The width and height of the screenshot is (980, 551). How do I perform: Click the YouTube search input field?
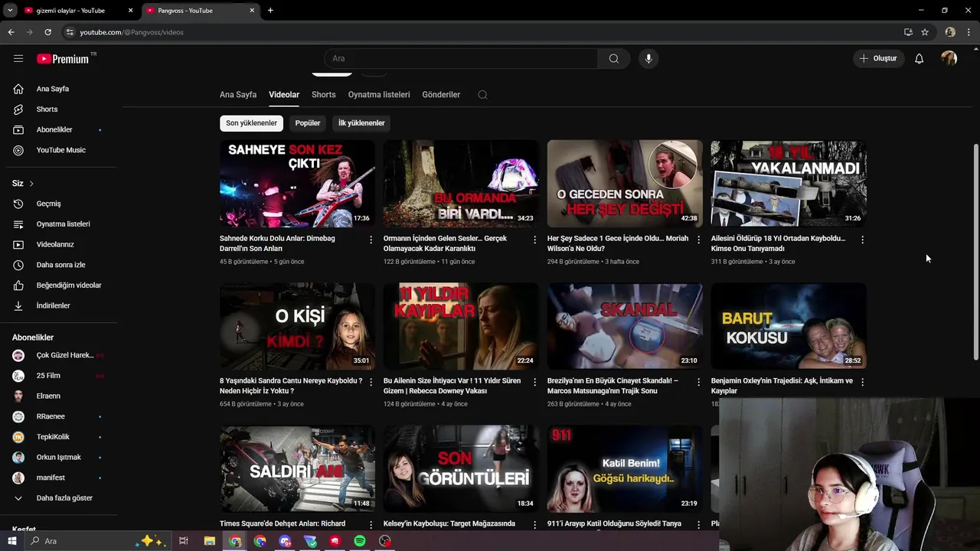coord(461,58)
